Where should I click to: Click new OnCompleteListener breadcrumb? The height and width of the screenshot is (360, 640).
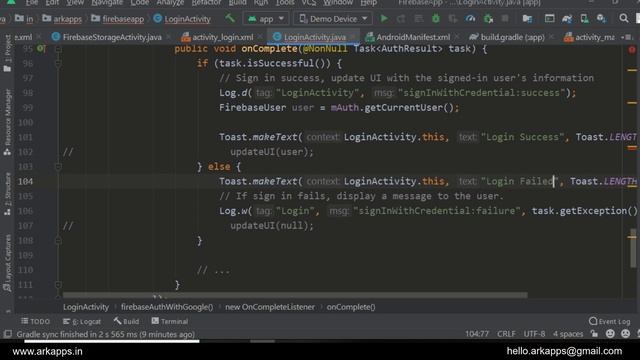pyautogui.click(x=270, y=307)
